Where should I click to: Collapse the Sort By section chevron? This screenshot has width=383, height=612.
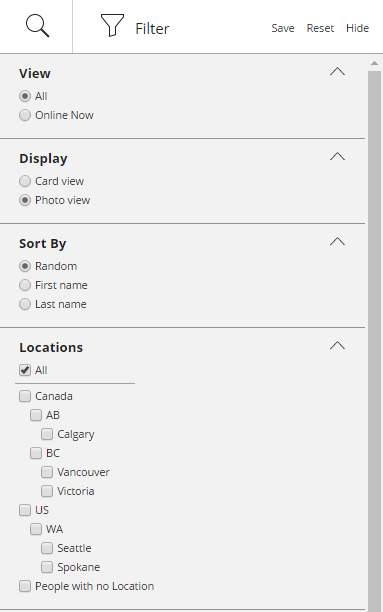tap(337, 242)
